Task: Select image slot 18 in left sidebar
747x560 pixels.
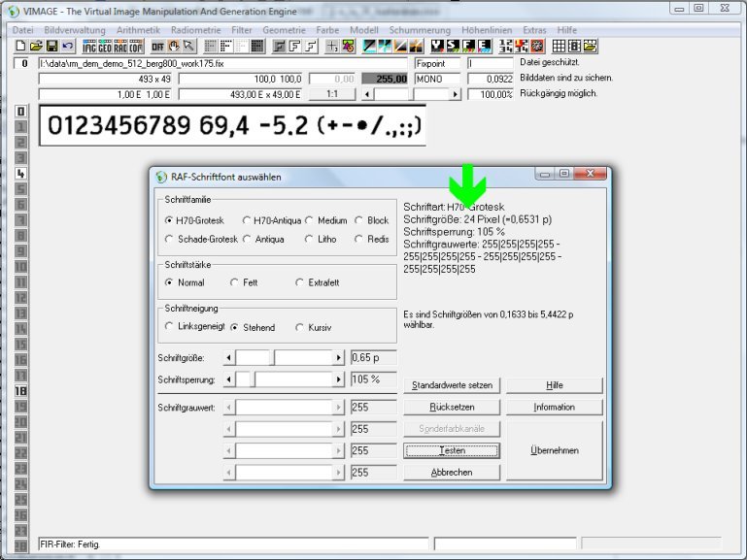Action: 20,391
